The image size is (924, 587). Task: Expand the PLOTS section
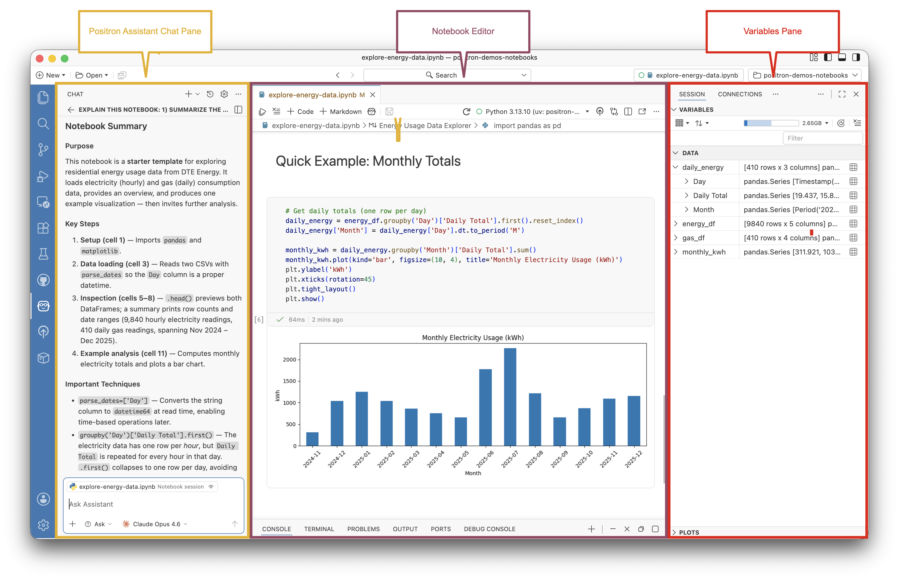coord(674,532)
